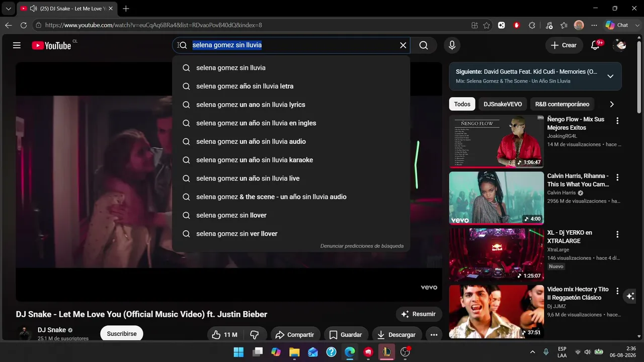Pick suggestion "selena gomez año sin lluvia letra"
Screen dimensions: 644x362
[x=291, y=86]
